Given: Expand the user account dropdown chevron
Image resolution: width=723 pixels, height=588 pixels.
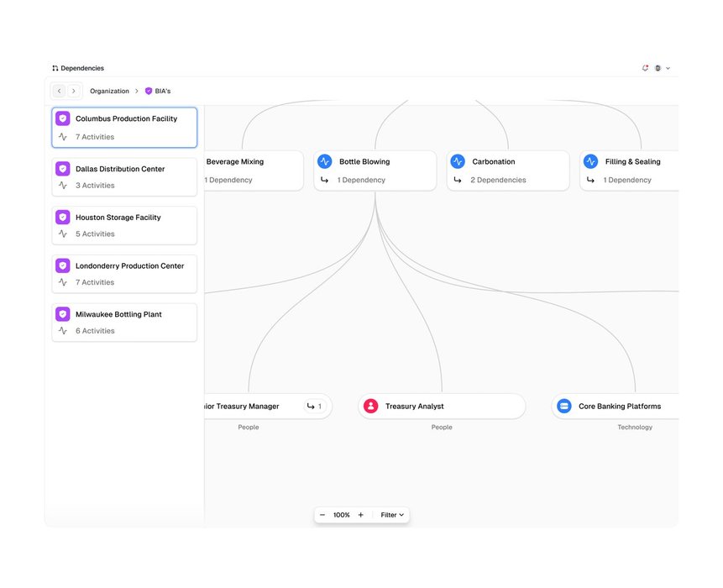Looking at the screenshot, I should 668,68.
